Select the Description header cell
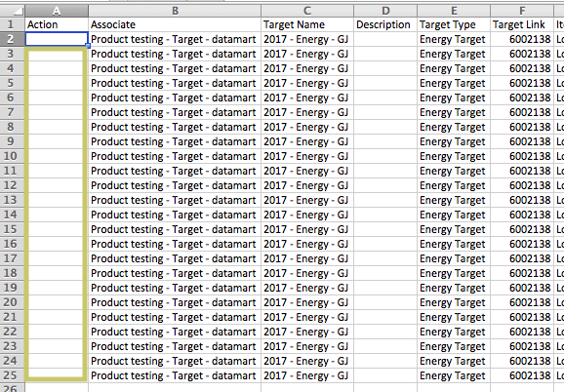Viewport: 564px width, 392px height. pyautogui.click(x=385, y=24)
